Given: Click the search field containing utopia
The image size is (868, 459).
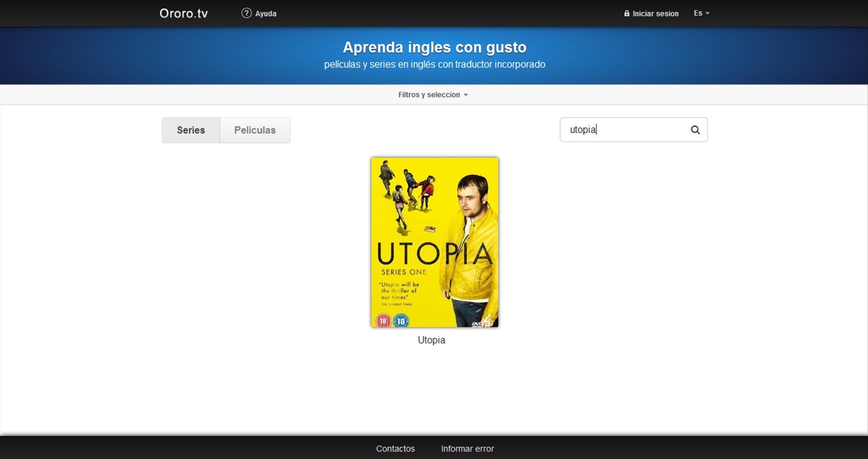Looking at the screenshot, I should point(634,130).
